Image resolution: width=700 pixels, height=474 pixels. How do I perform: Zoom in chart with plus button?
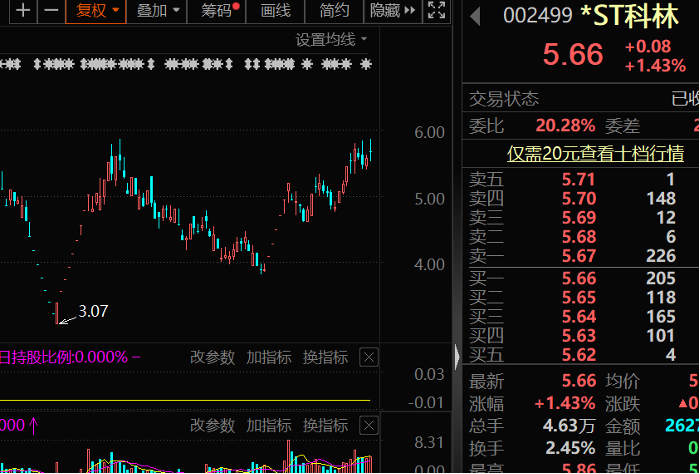click(x=23, y=11)
